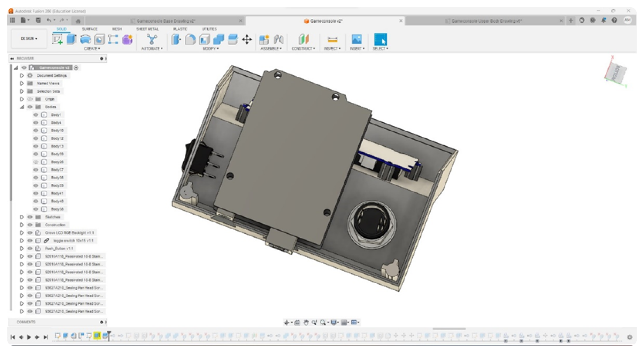This screenshot has width=644, height=353.
Task: Click the Save icon
Action: point(38,20)
